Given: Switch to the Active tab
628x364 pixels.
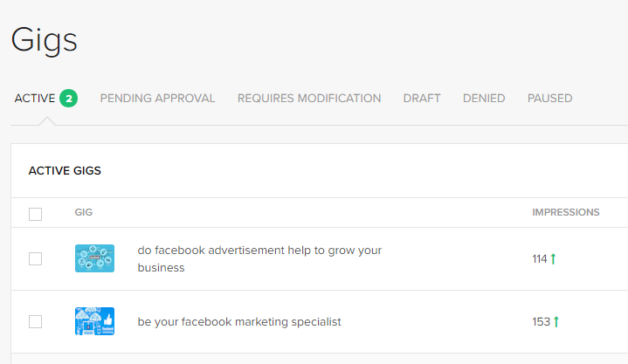Looking at the screenshot, I should [x=35, y=99].
